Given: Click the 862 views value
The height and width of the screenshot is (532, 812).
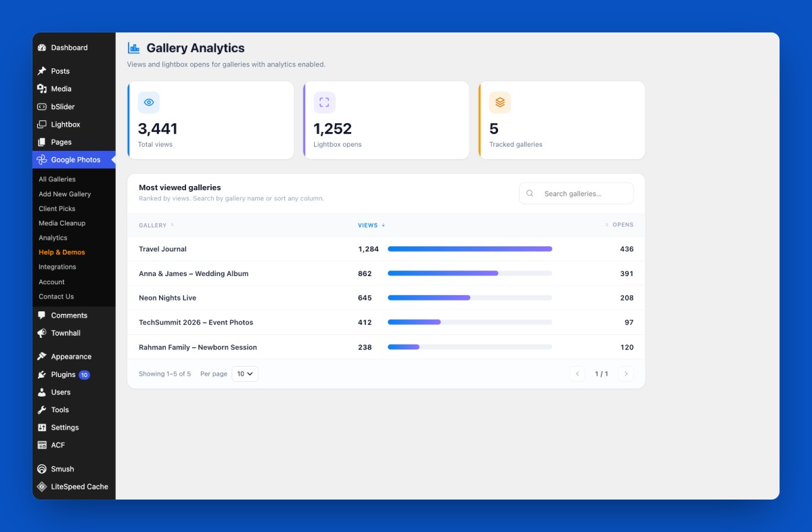Looking at the screenshot, I should click(x=365, y=273).
